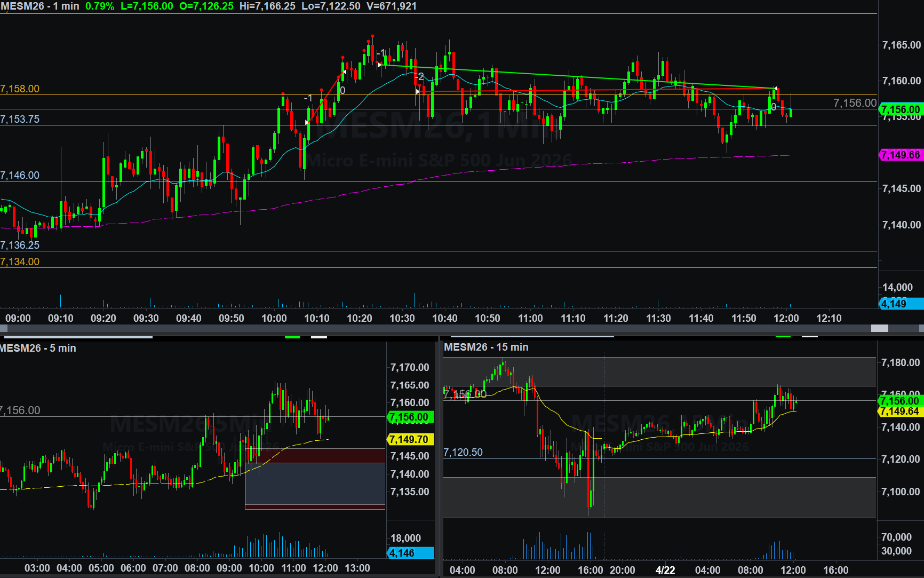
Task: Click the green 7,156.00 last-price tag on 1-min chart
Action: [x=901, y=109]
